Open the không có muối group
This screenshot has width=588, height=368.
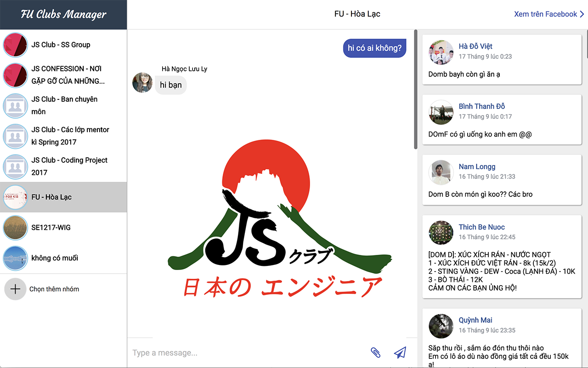(63, 258)
